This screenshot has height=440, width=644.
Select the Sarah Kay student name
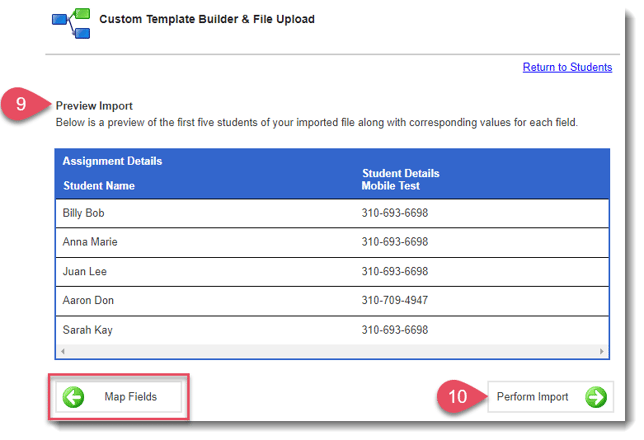point(88,329)
